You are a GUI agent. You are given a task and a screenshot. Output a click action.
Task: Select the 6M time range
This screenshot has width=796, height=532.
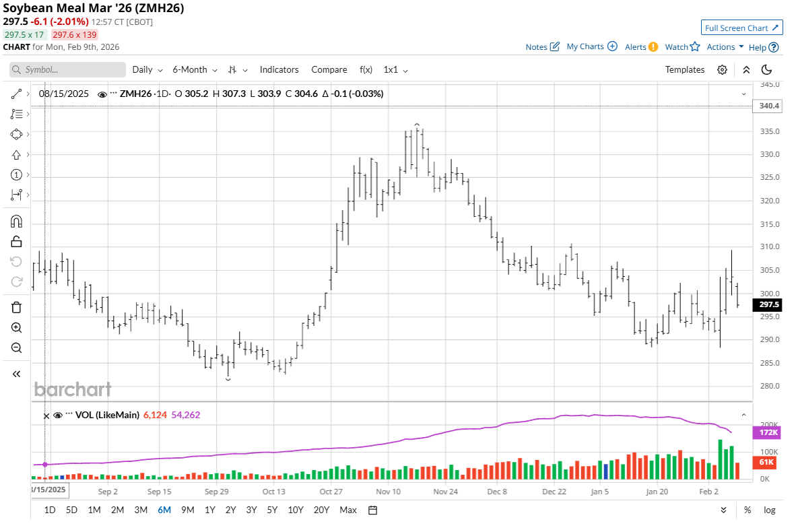click(164, 510)
